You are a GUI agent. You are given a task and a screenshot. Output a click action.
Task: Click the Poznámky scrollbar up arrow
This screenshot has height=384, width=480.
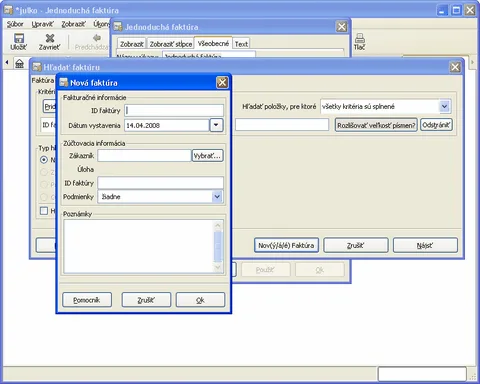218,225
